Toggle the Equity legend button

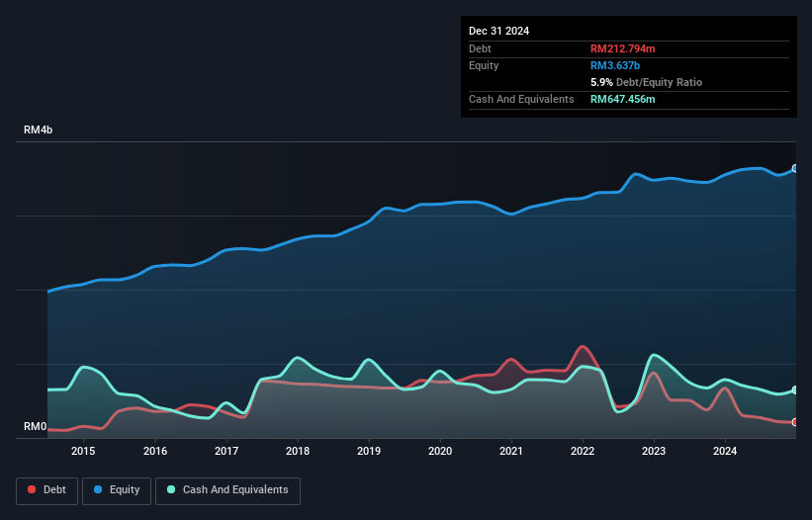117,490
